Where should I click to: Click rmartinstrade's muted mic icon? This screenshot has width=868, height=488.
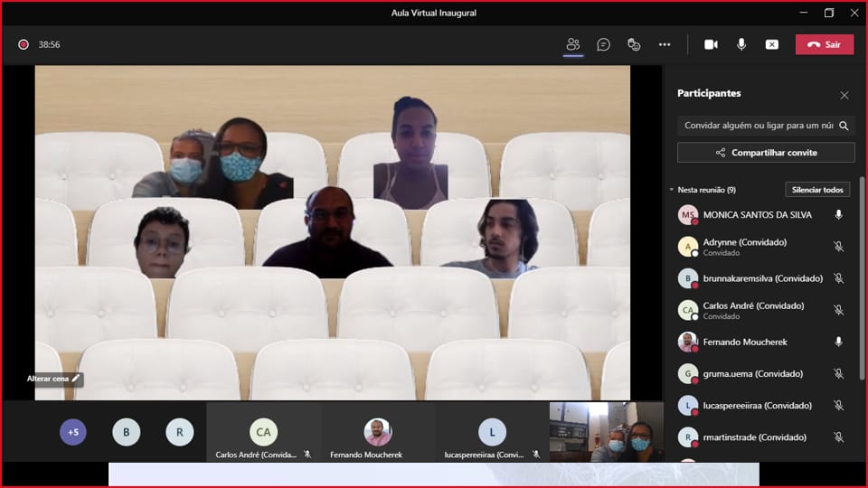click(839, 437)
